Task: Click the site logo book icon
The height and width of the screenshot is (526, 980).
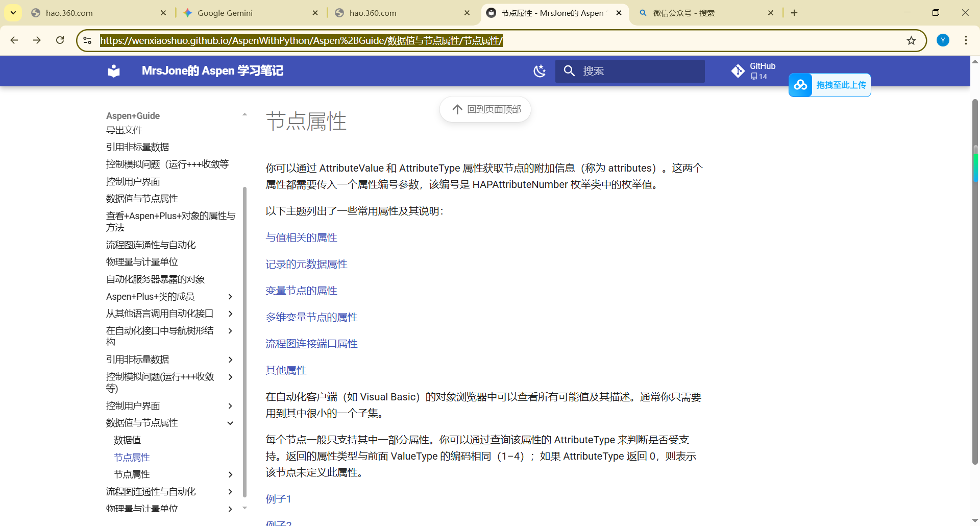Action: (x=114, y=71)
